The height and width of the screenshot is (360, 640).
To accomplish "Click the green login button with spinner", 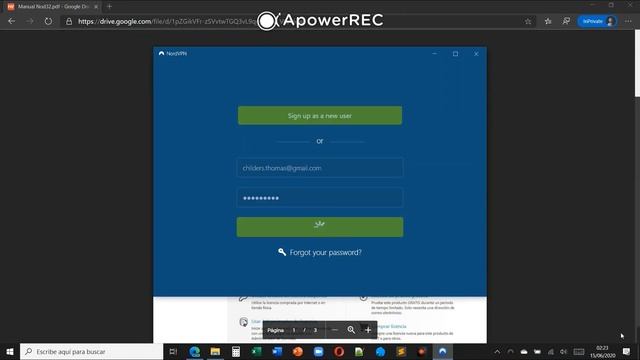I will [320, 227].
